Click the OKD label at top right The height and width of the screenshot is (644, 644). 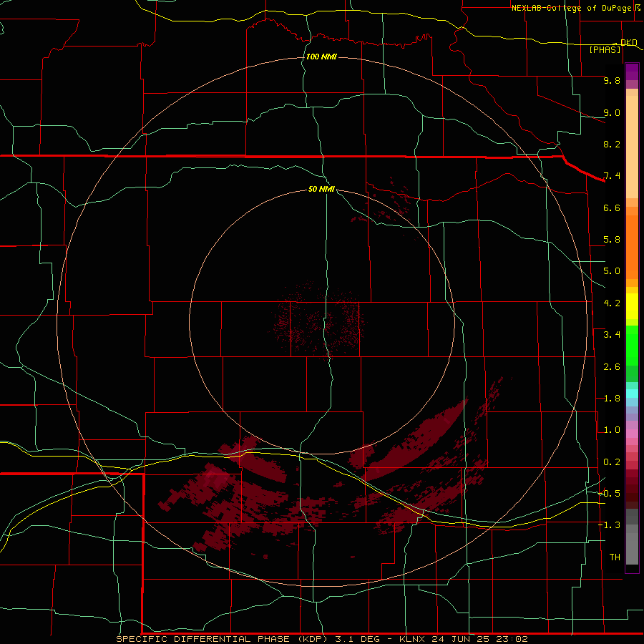[x=629, y=42]
